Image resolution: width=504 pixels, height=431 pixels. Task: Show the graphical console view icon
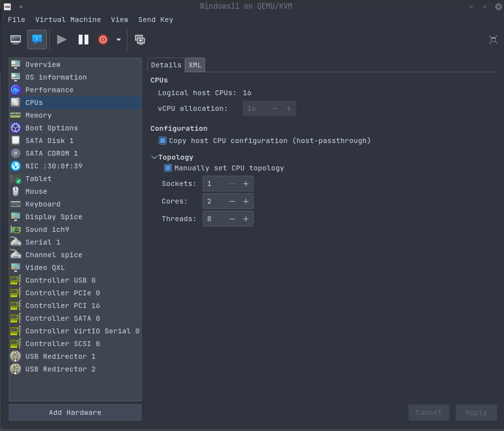pyautogui.click(x=16, y=40)
